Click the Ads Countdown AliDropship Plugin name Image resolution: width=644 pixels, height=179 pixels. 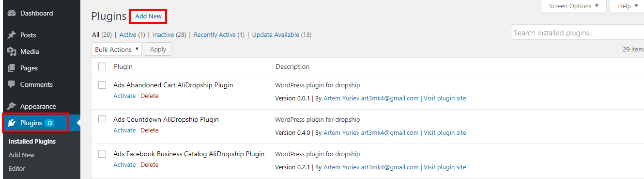166,119
